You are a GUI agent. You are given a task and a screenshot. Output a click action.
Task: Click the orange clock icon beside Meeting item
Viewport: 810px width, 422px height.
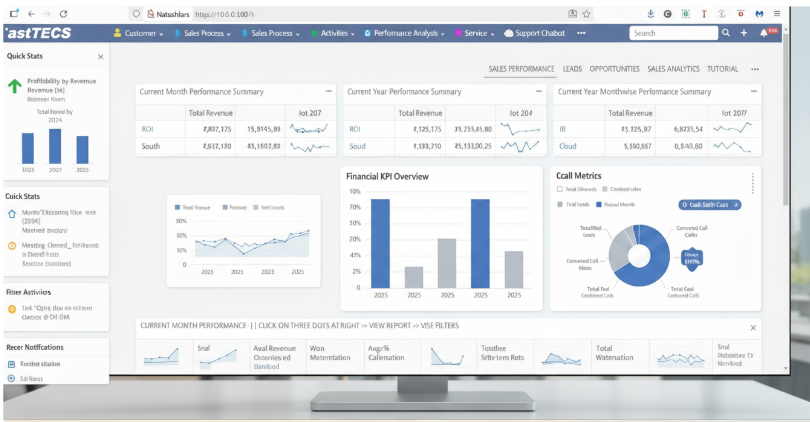tap(12, 246)
